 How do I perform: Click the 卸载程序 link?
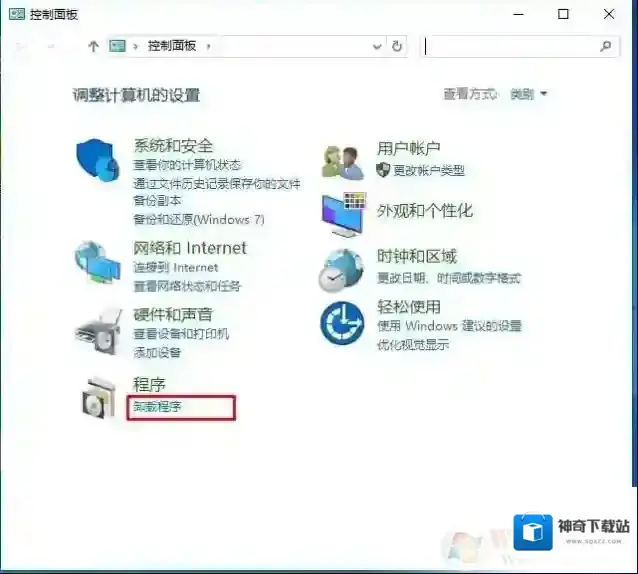(158, 407)
